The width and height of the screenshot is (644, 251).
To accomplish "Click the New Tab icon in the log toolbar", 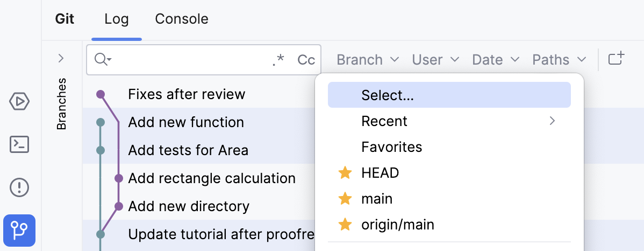I will [616, 59].
